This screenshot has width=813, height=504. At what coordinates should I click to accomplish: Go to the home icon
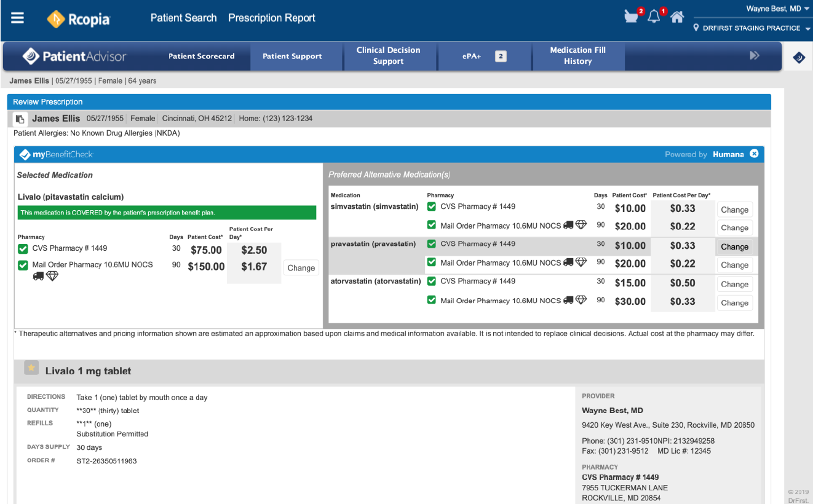point(677,17)
